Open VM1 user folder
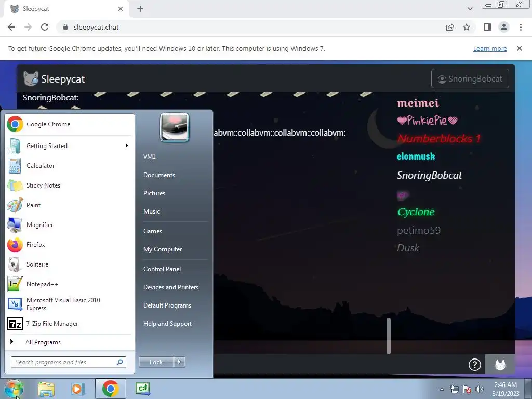Viewport: 532px width, 399px height. tap(149, 157)
